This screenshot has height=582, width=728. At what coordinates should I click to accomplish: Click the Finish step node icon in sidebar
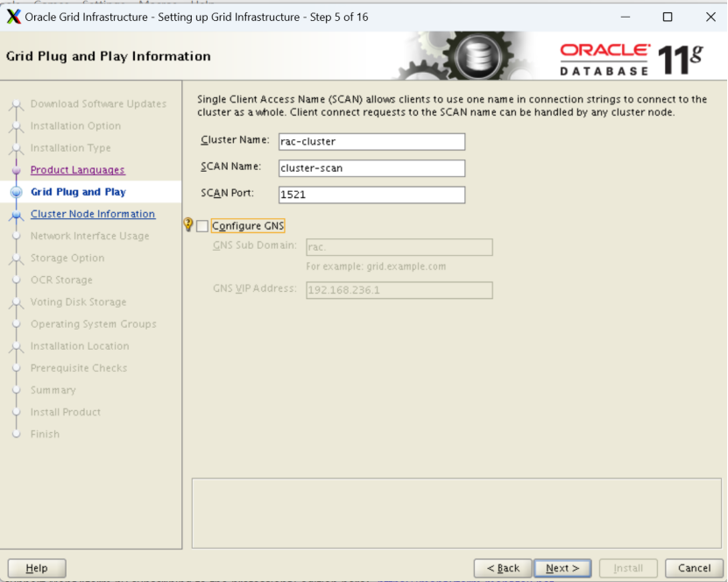[x=16, y=434]
